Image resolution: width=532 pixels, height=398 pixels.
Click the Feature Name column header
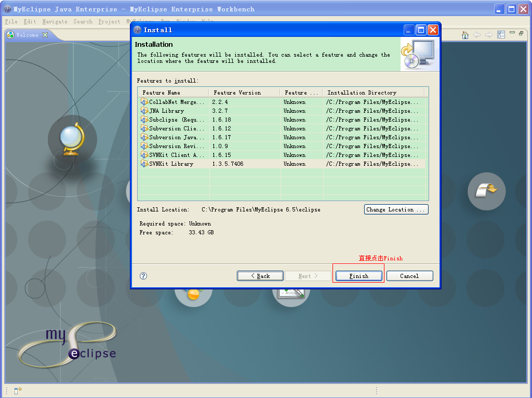(x=174, y=92)
